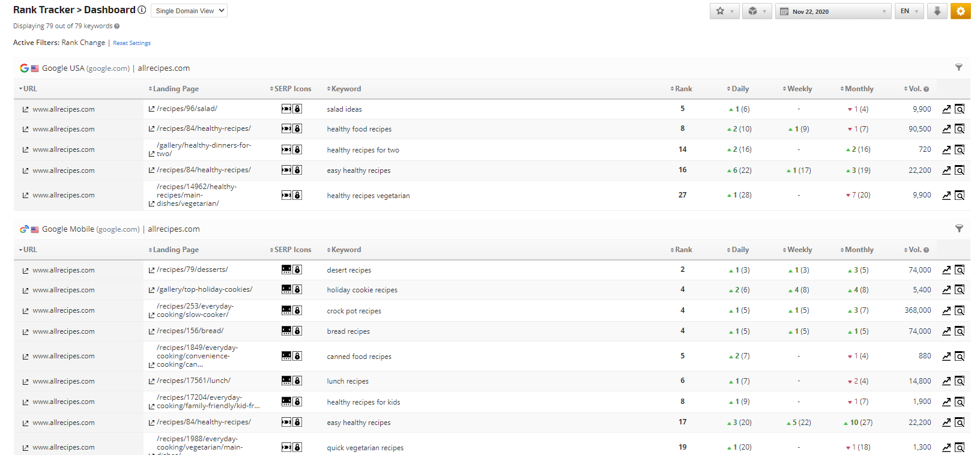
Task: Click the Reset Settings link
Action: click(x=132, y=43)
